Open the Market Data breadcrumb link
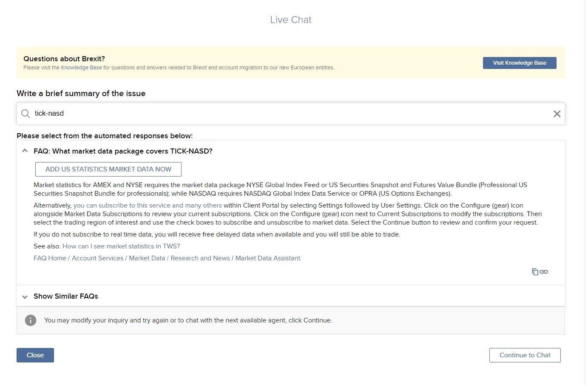The height and width of the screenshot is (385, 588). click(x=147, y=258)
